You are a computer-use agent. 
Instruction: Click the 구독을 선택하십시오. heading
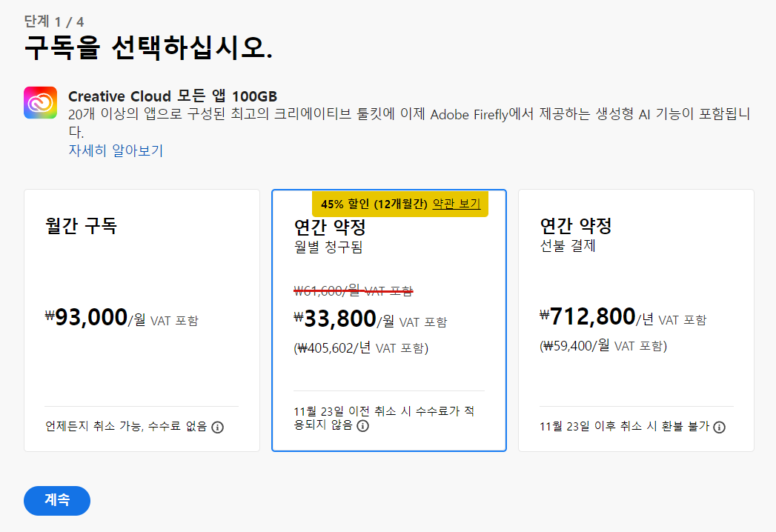(x=148, y=47)
